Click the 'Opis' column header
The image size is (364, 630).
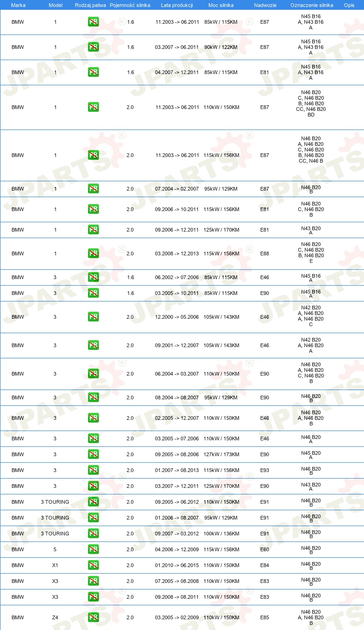coord(349,5)
